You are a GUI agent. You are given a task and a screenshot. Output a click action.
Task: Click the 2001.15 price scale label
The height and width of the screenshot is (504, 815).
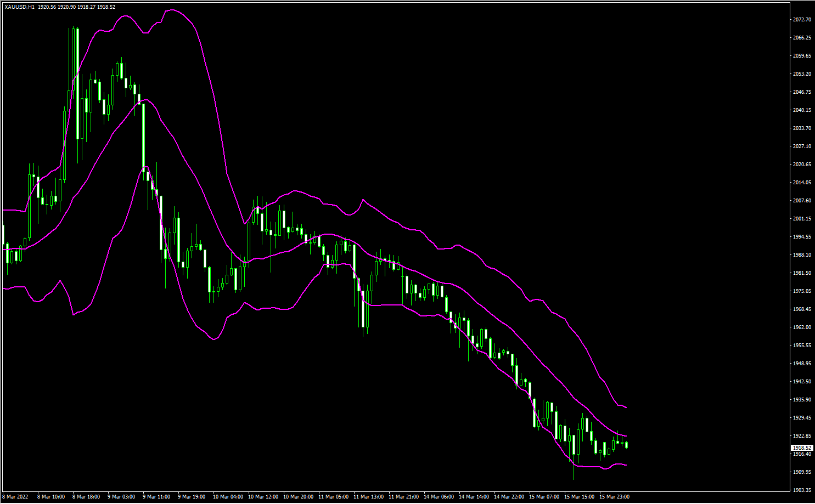(802, 219)
